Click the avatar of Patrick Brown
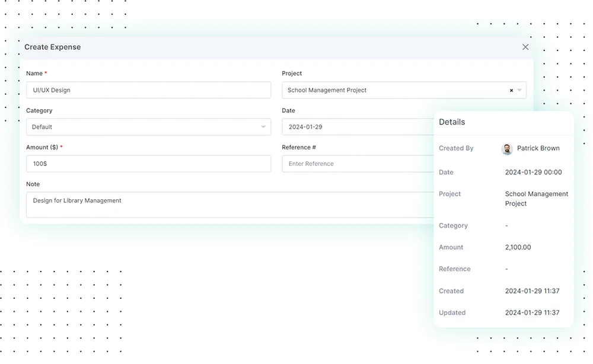 click(507, 149)
